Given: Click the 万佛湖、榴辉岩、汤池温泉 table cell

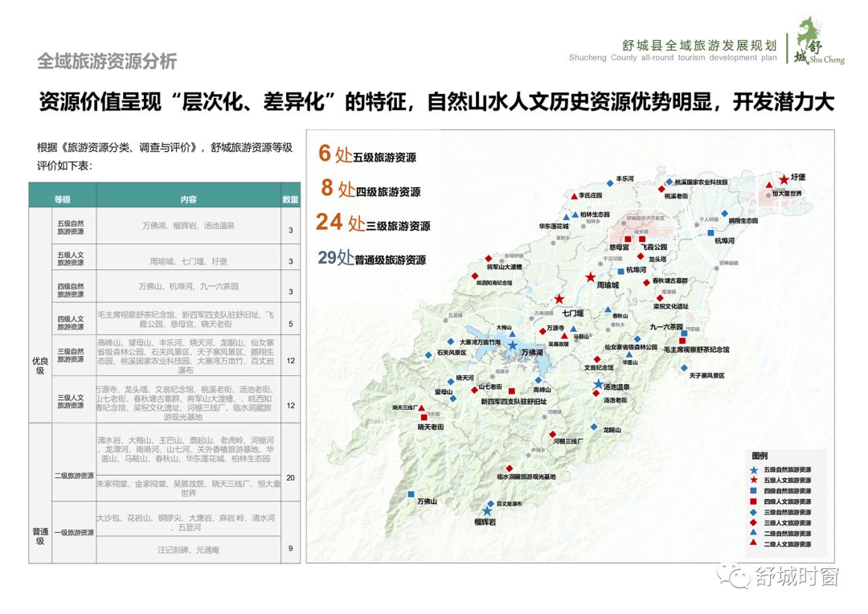Looking at the screenshot, I should pyautogui.click(x=188, y=227).
